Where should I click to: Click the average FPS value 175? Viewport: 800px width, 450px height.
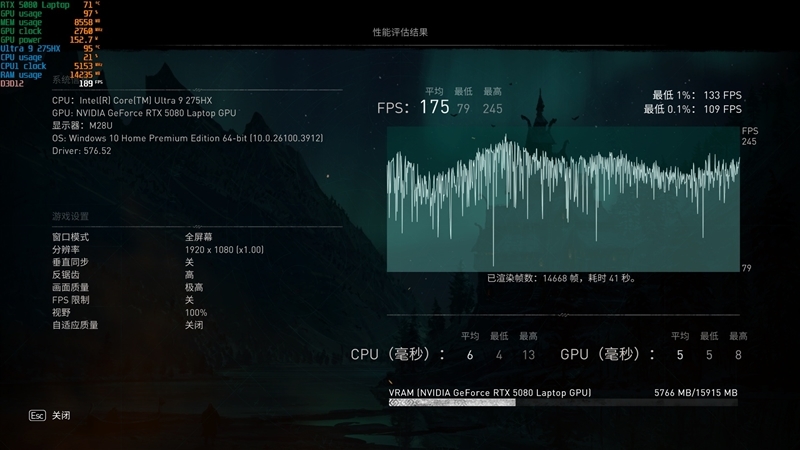(435, 107)
